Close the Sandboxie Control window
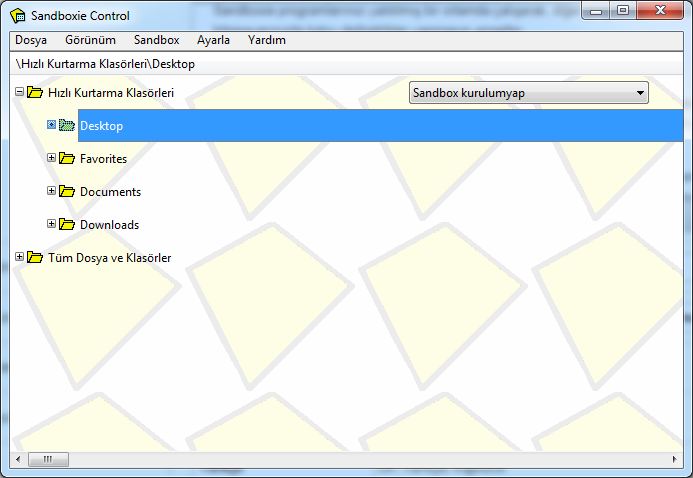 (660, 11)
